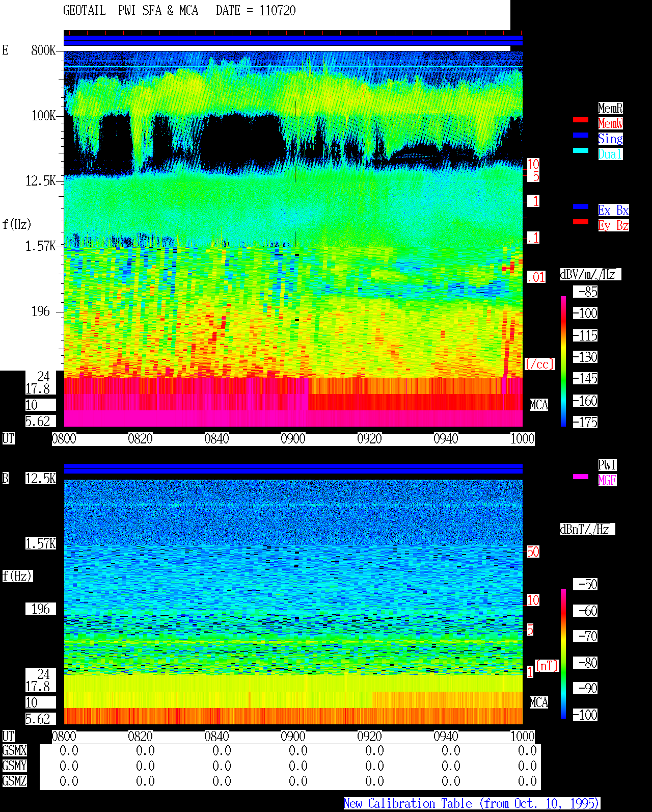Image resolution: width=652 pixels, height=812 pixels.
Task: Click the dBnT/√Hz unit label
Action: 587,529
